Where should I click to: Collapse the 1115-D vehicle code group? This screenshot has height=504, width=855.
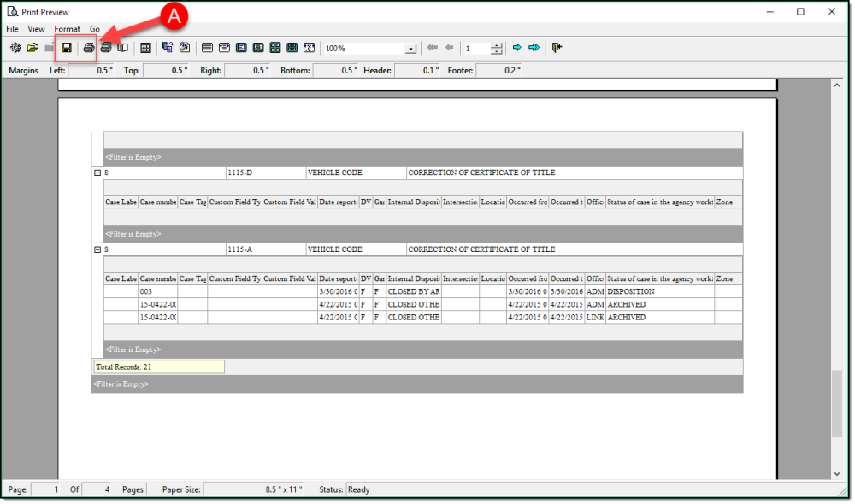[97, 173]
